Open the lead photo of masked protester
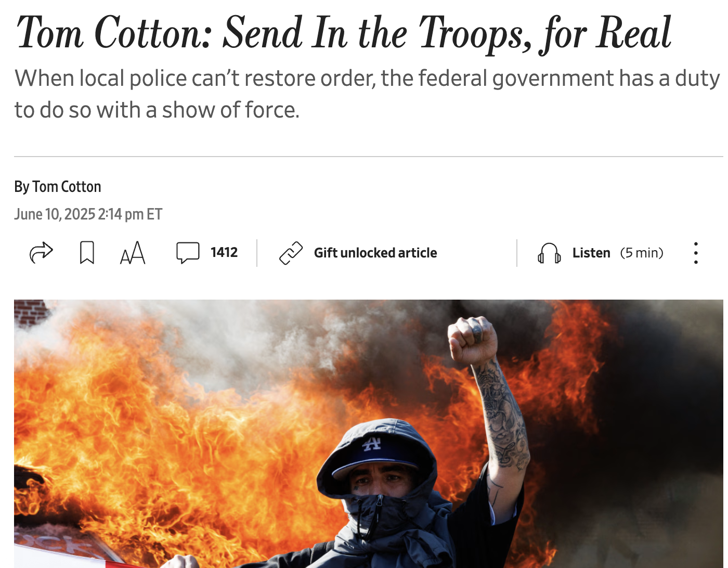 click(369, 434)
